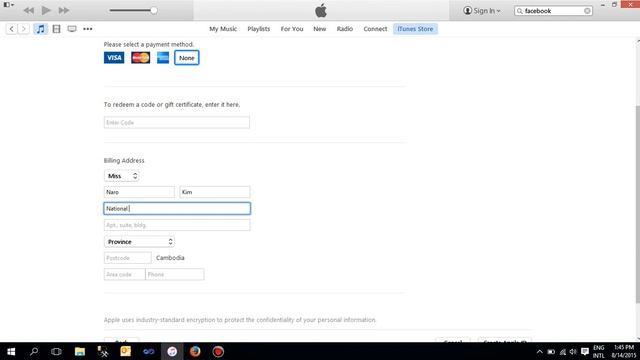The image size is (640, 360).
Task: Click the fast forward next track button
Action: pos(63,10)
